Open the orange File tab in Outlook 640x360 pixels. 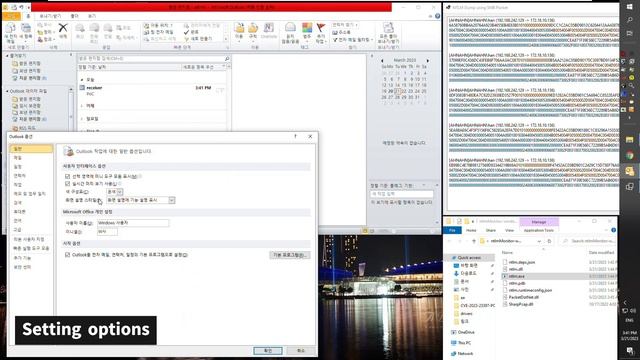[11, 16]
